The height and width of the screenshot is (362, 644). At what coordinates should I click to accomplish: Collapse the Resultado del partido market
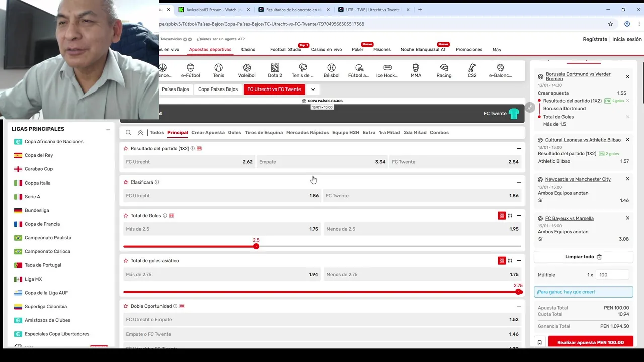pos(519,148)
